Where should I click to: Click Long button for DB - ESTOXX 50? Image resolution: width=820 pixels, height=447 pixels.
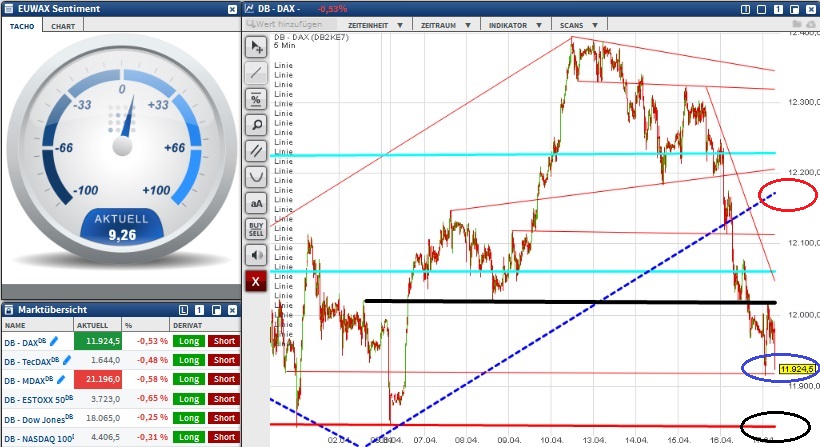tap(189, 399)
